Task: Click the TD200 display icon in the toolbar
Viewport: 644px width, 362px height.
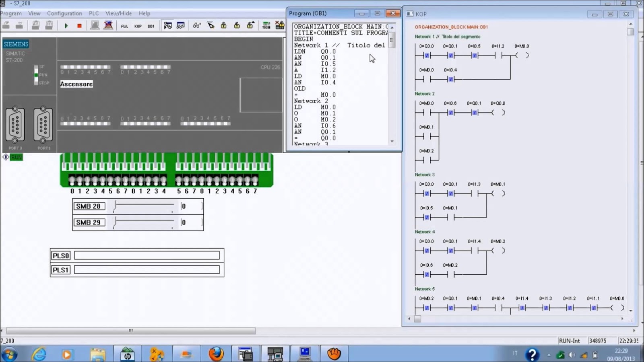Action: point(266,25)
